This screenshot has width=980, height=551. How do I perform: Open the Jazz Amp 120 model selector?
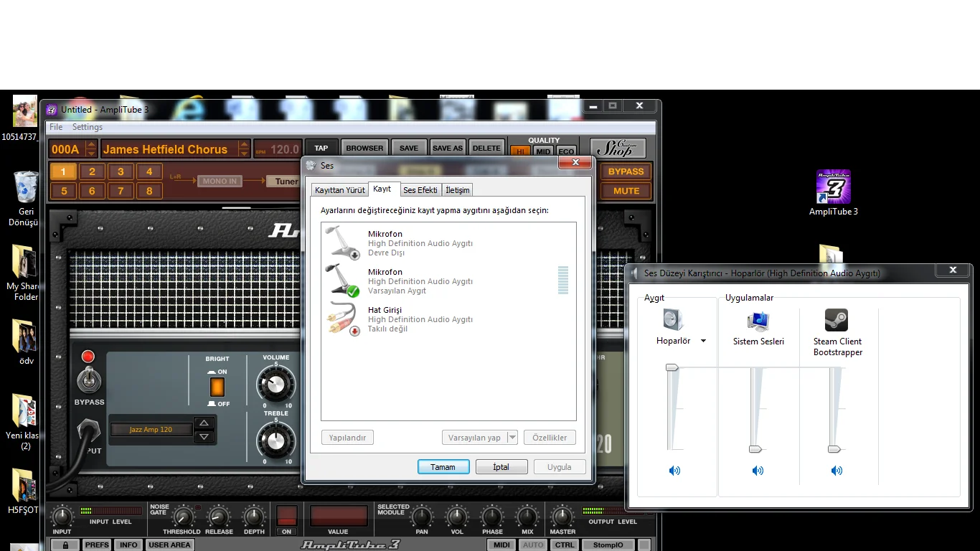pos(151,430)
